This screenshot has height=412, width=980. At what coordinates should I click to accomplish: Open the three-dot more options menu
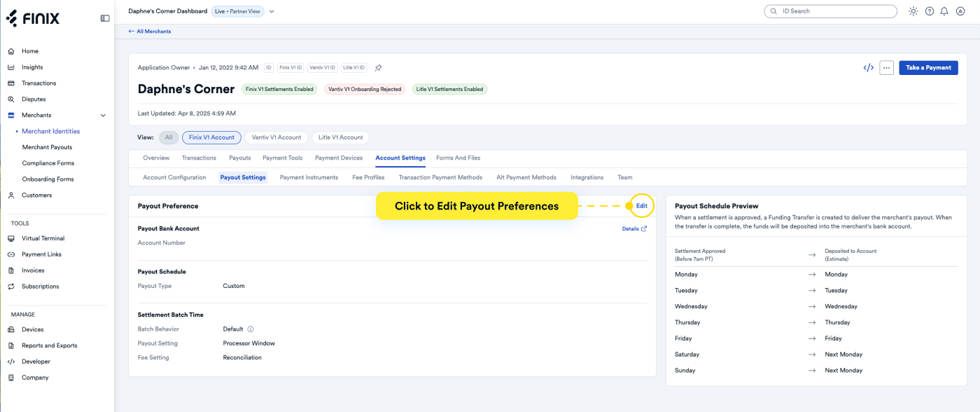[x=886, y=68]
